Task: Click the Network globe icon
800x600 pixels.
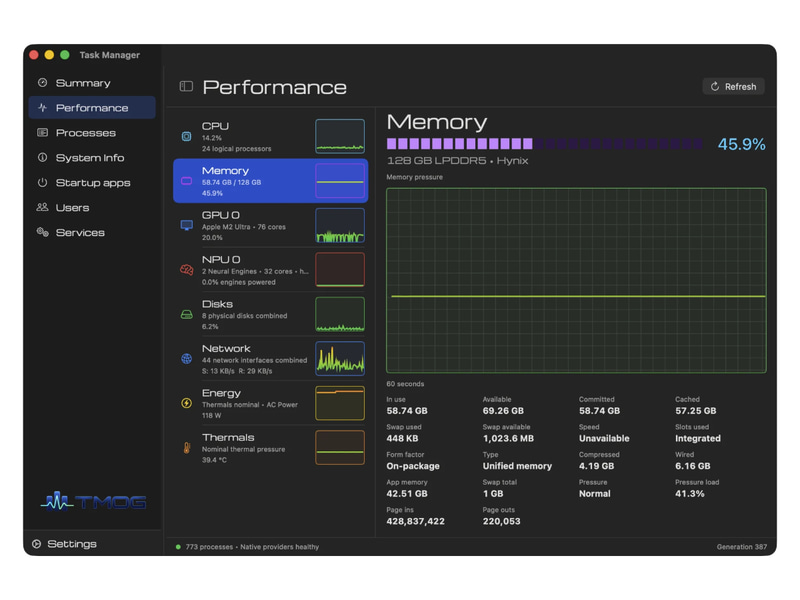Action: (187, 359)
